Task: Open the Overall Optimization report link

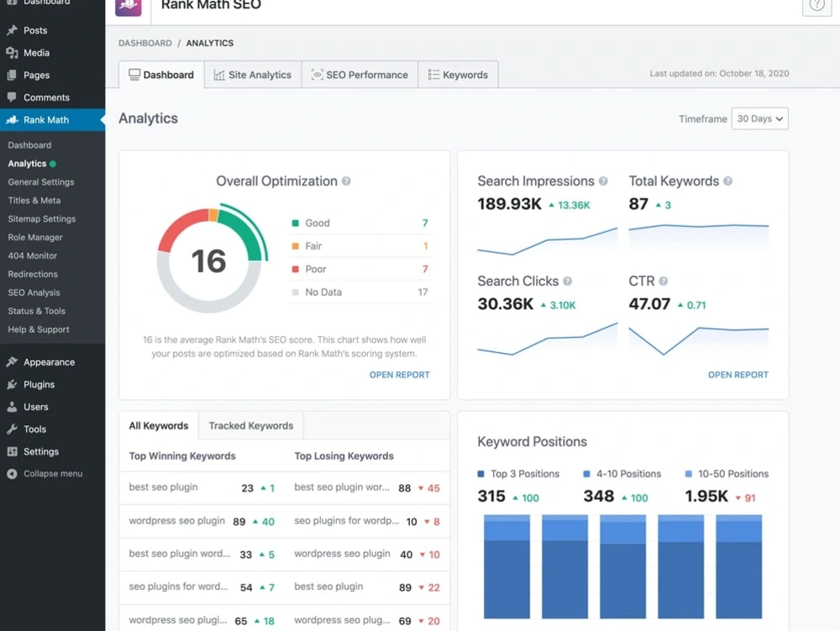Action: 400,375
